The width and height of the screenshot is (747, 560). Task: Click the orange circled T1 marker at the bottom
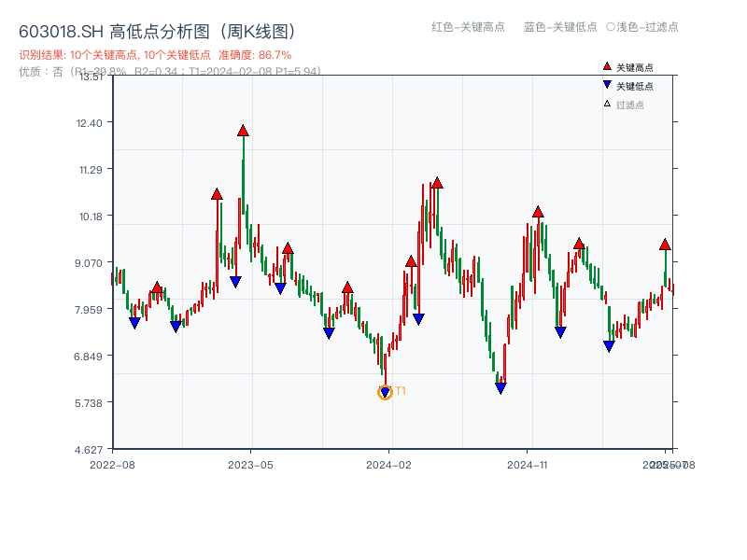coord(384,393)
